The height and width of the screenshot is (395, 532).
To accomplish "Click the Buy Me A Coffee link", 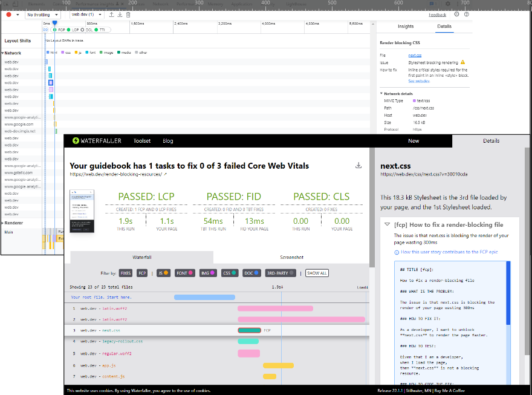I will point(450,391).
